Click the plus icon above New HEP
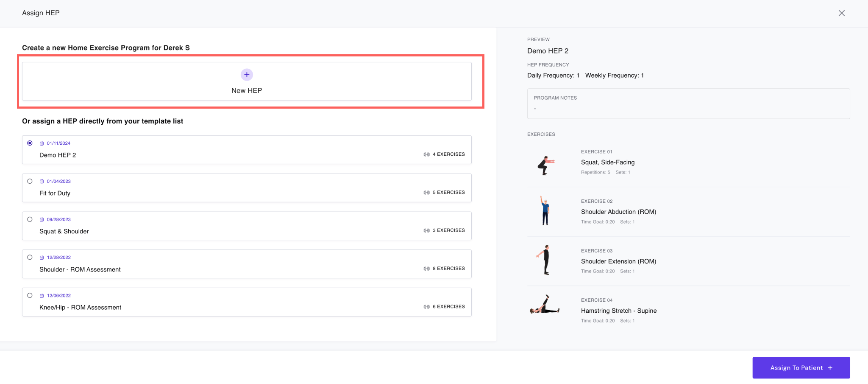Screen dimensions: 868x384 point(247,75)
